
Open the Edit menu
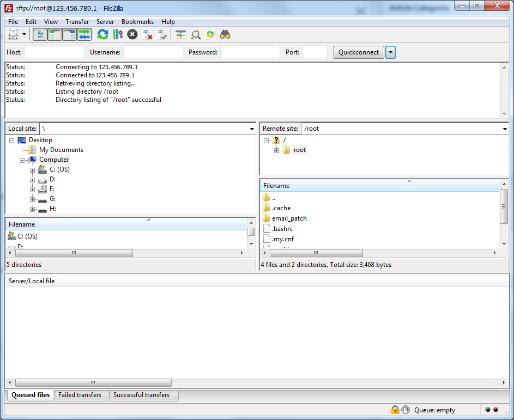tap(31, 22)
